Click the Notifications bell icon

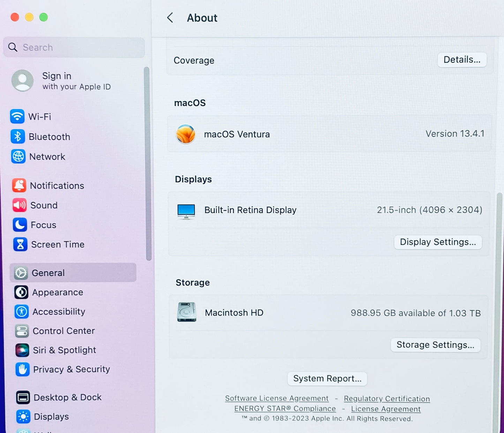pyautogui.click(x=19, y=185)
